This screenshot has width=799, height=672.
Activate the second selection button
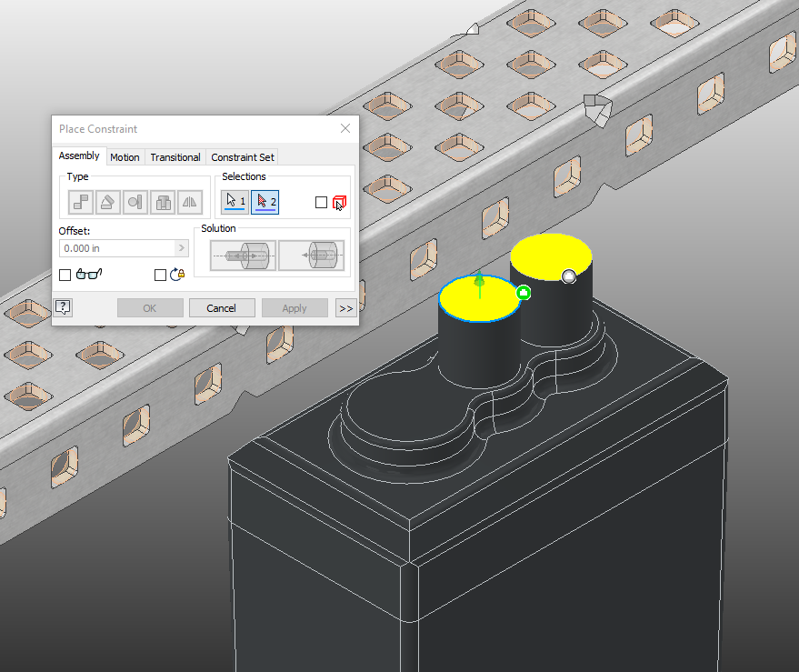265,202
